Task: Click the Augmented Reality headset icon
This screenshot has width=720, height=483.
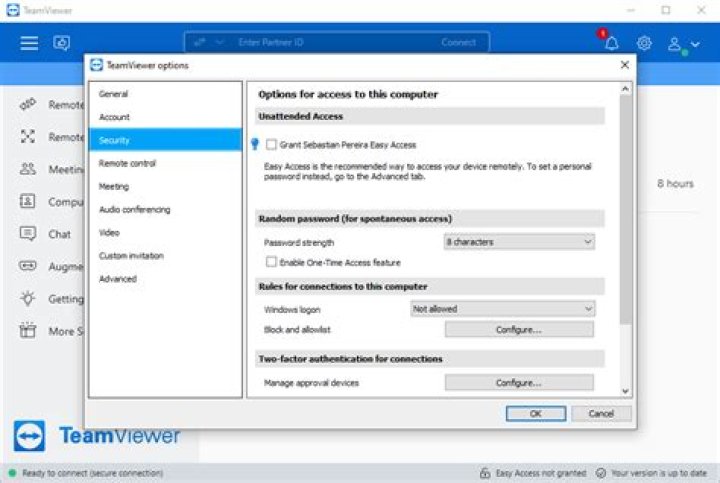Action: click(28, 266)
